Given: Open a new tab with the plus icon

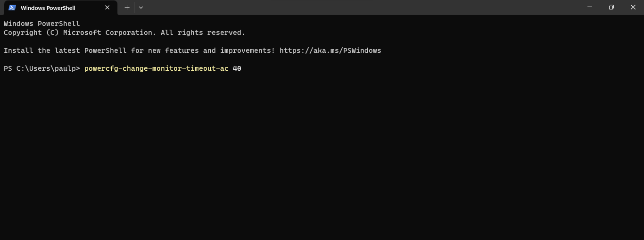Looking at the screenshot, I should (127, 8).
